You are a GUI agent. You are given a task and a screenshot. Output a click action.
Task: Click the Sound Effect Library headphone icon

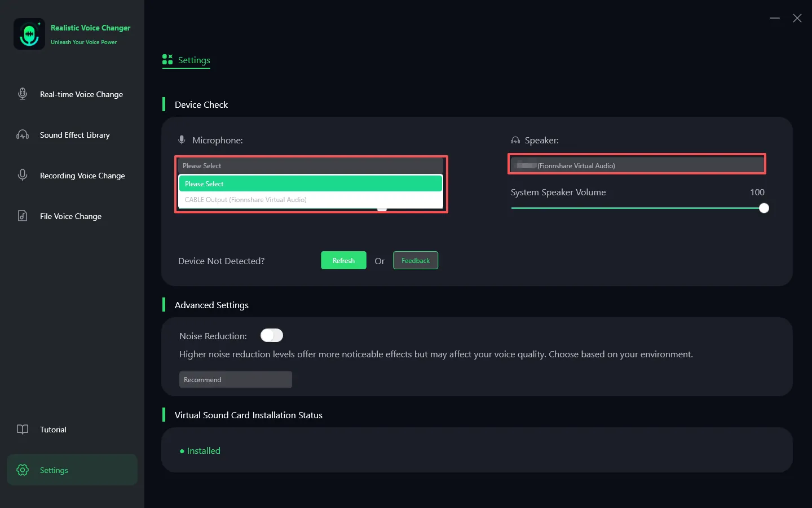point(23,135)
